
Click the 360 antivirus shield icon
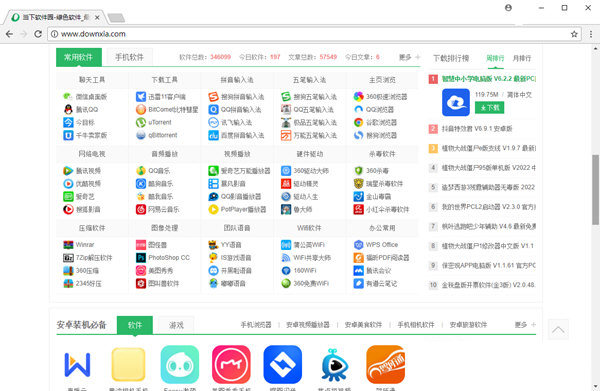(359, 171)
